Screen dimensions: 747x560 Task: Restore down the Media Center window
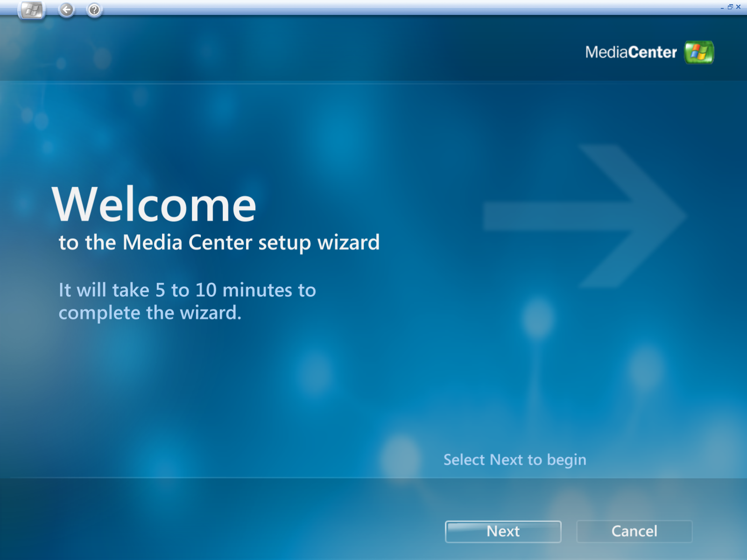[x=730, y=7]
